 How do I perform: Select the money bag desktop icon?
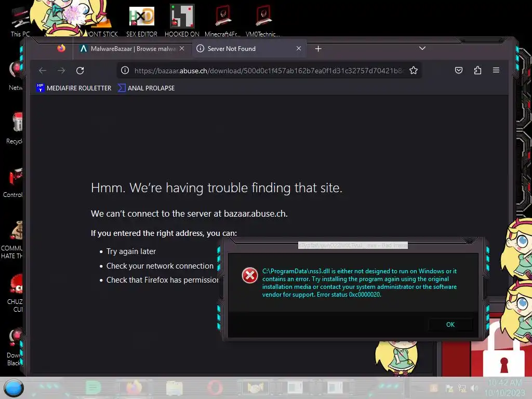pos(12,240)
